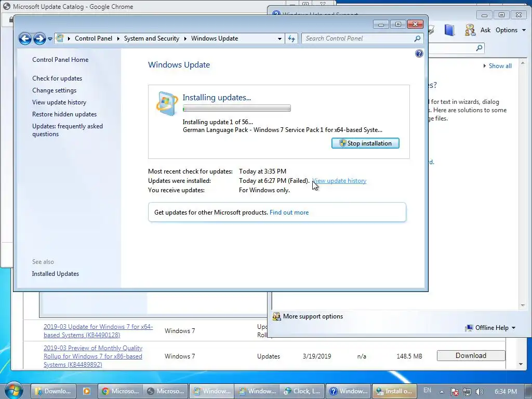Click View update history next to Failed

click(339, 181)
